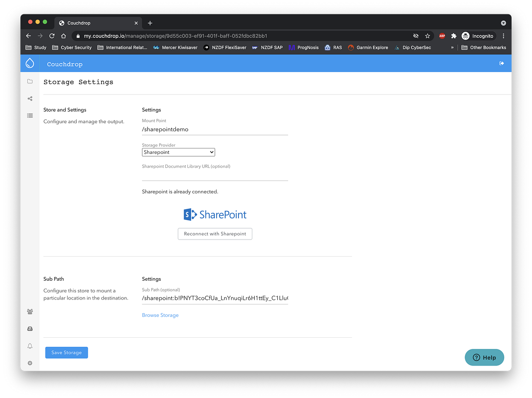Screen dimensions: 532x398
Task: Click the Save Storage button
Action: [66, 352]
